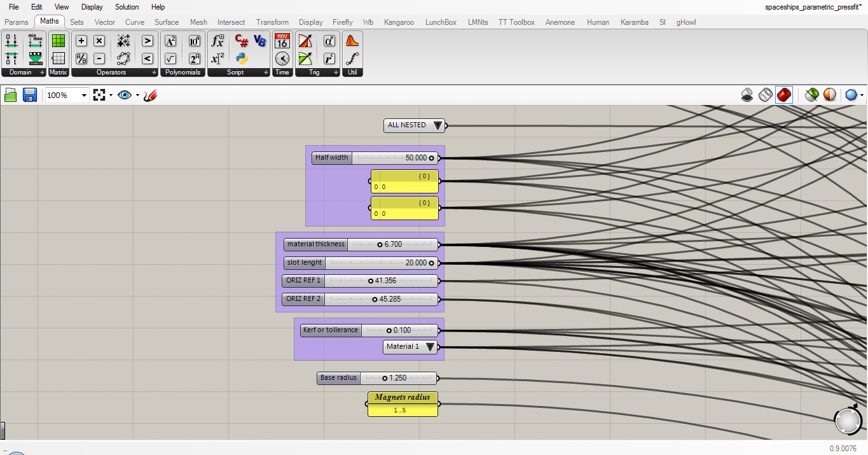The width and height of the screenshot is (868, 455).
Task: Activate the sketch pencil tool
Action: (x=150, y=95)
